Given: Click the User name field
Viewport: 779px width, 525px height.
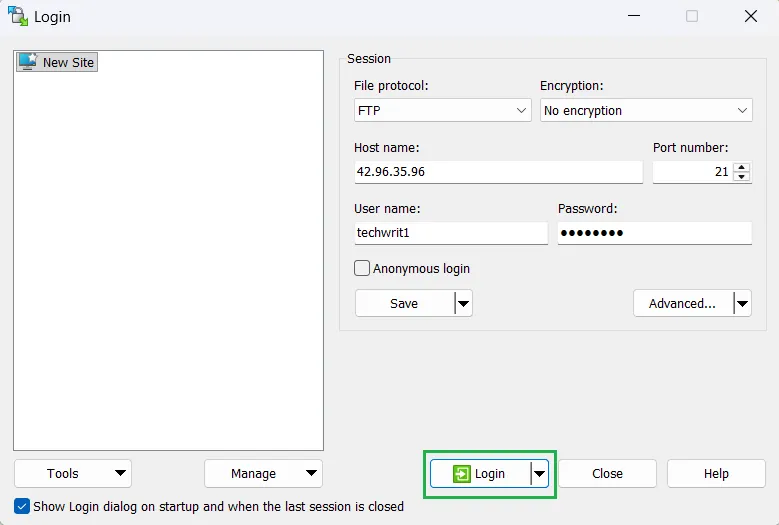Looking at the screenshot, I should coord(451,233).
